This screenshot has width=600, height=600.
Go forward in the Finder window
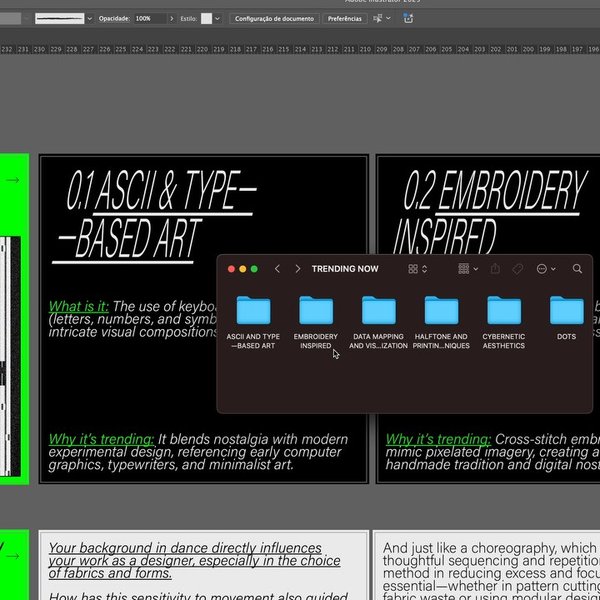[x=297, y=269]
